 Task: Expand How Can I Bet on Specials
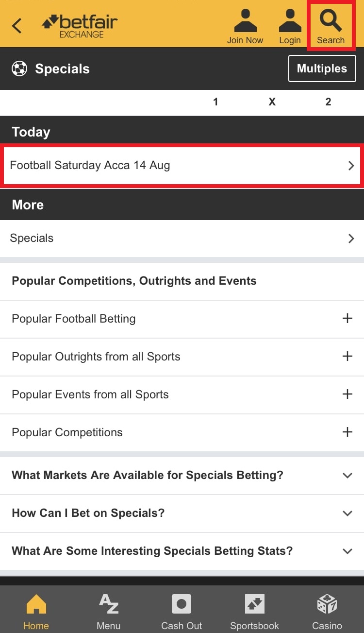tap(347, 513)
